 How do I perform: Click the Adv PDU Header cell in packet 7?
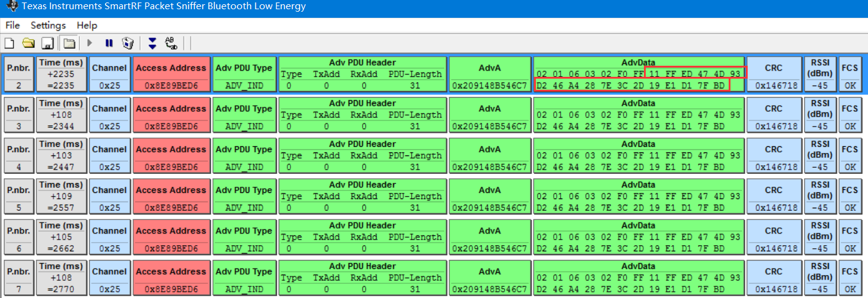[x=362, y=278]
